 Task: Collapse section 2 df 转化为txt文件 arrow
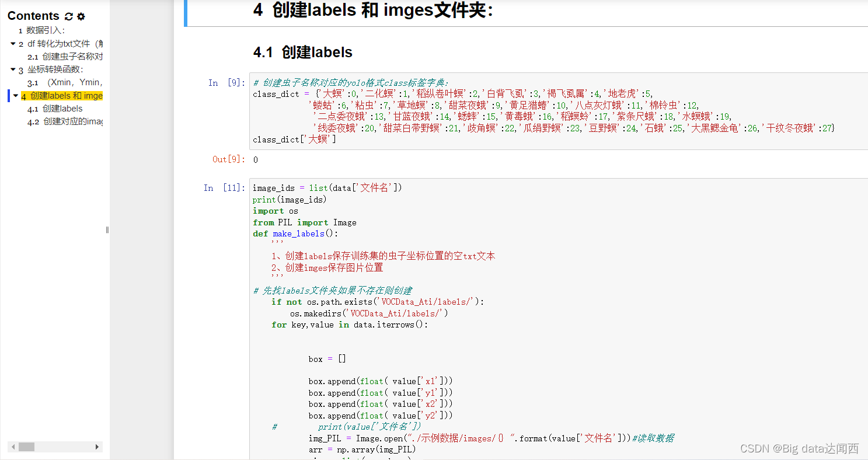(13, 44)
